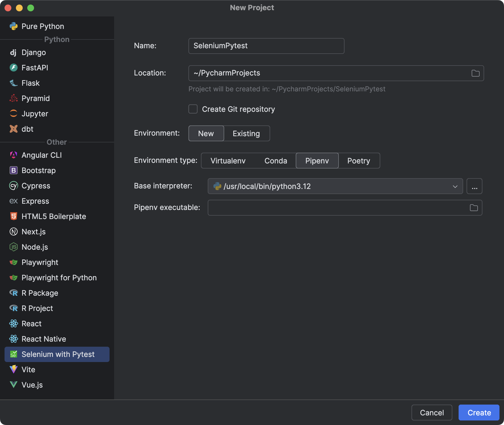This screenshot has width=504, height=425.
Task: Open the Location folder browser
Action: tap(475, 73)
